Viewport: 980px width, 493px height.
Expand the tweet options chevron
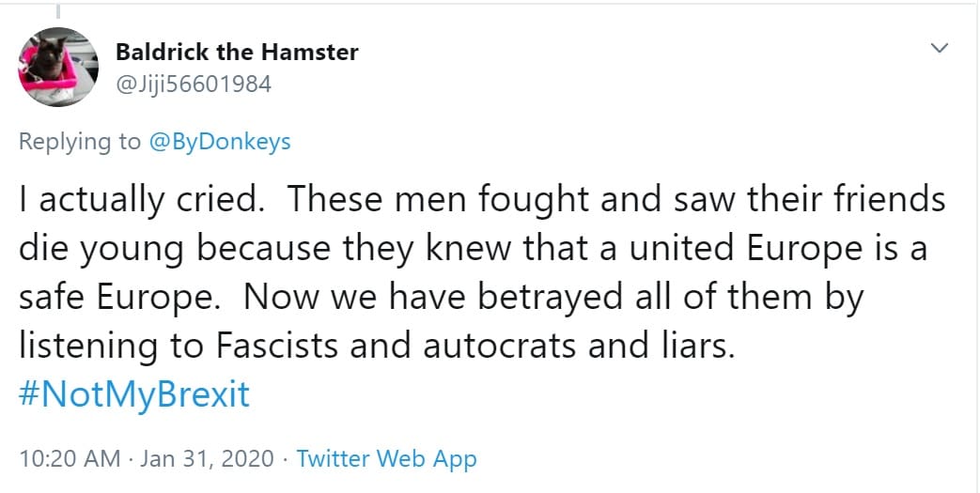point(940,48)
